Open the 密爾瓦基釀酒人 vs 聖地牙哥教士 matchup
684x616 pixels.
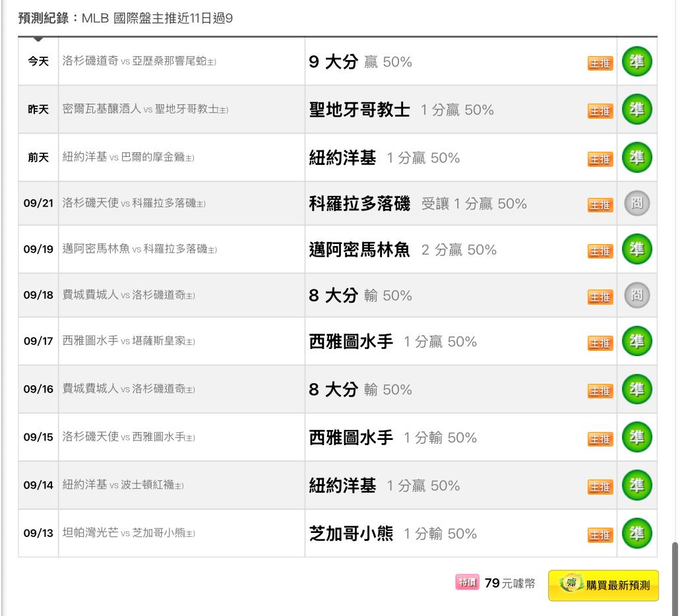pos(145,109)
